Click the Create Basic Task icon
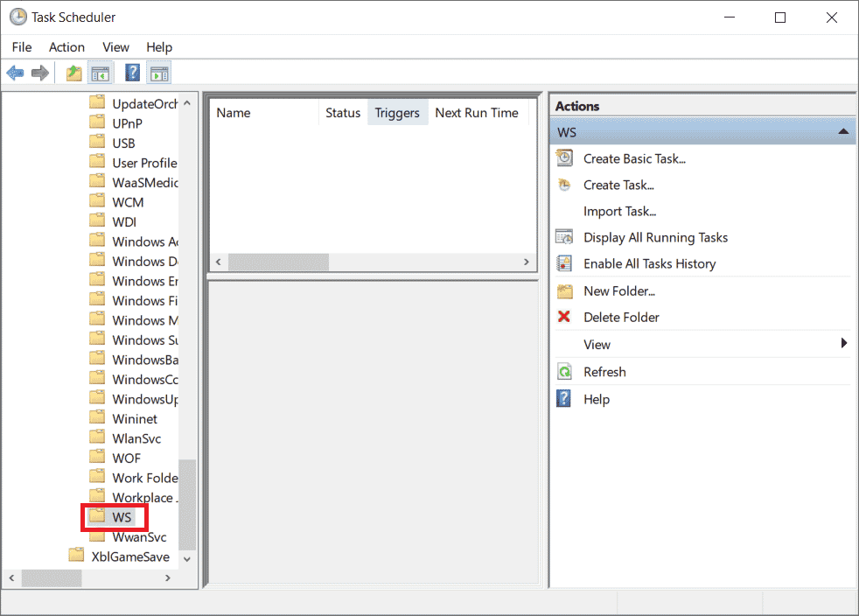The height and width of the screenshot is (616, 859). [x=564, y=158]
